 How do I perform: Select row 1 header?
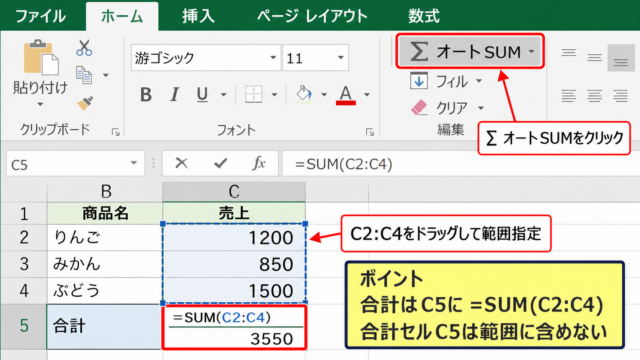24,213
